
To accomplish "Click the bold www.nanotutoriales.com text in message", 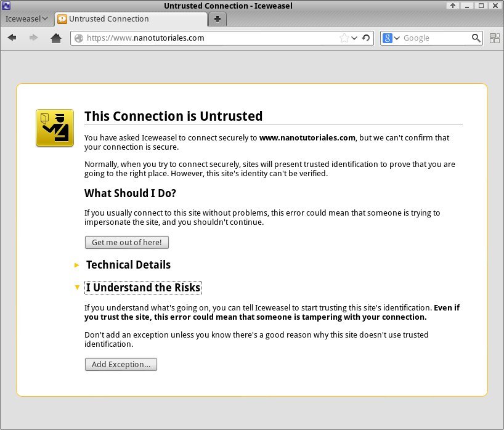I will point(307,137).
